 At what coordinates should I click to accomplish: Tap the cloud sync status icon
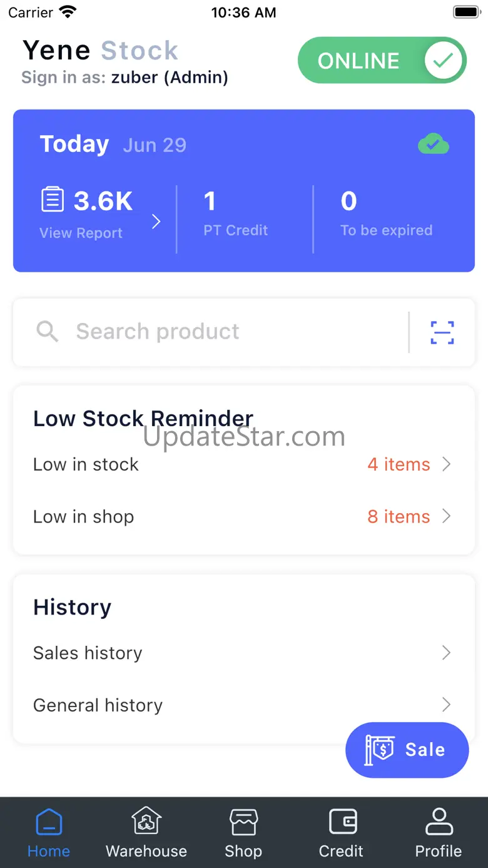click(x=434, y=145)
